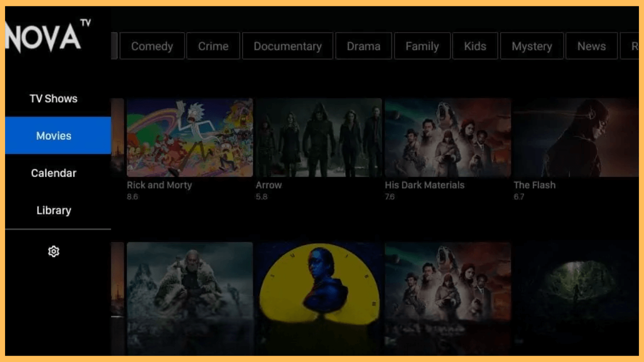Open the partially visible genre after News
This screenshot has height=362, width=644.
click(635, 46)
